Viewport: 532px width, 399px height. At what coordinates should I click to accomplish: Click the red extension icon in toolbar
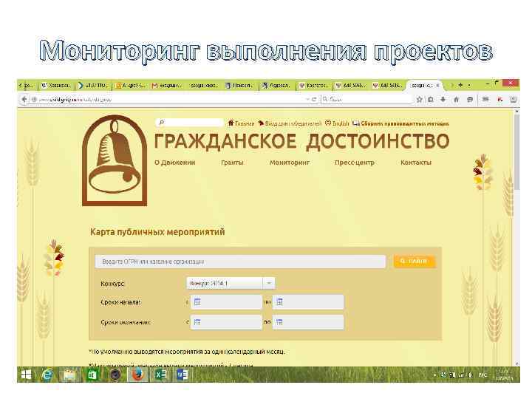500,99
